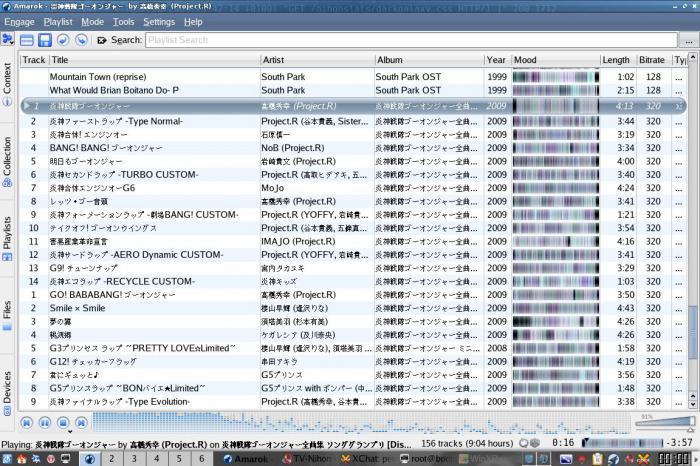The height and width of the screenshot is (466, 700).
Task: Click the 'Type Normal' track row
Action: (x=354, y=121)
